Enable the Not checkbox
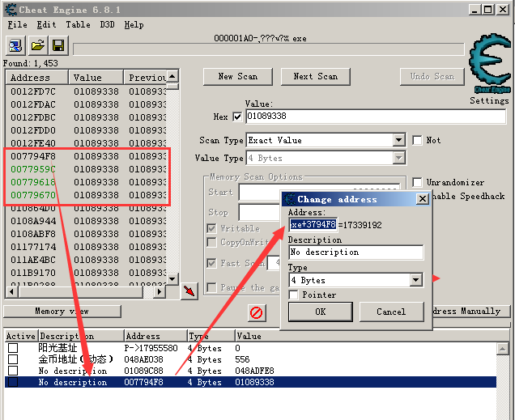 click(x=417, y=140)
